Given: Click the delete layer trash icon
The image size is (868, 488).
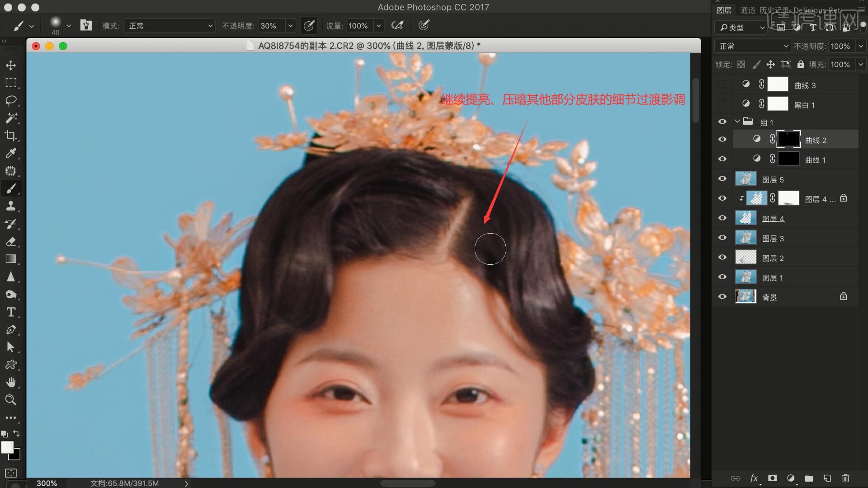Looking at the screenshot, I should [x=845, y=478].
